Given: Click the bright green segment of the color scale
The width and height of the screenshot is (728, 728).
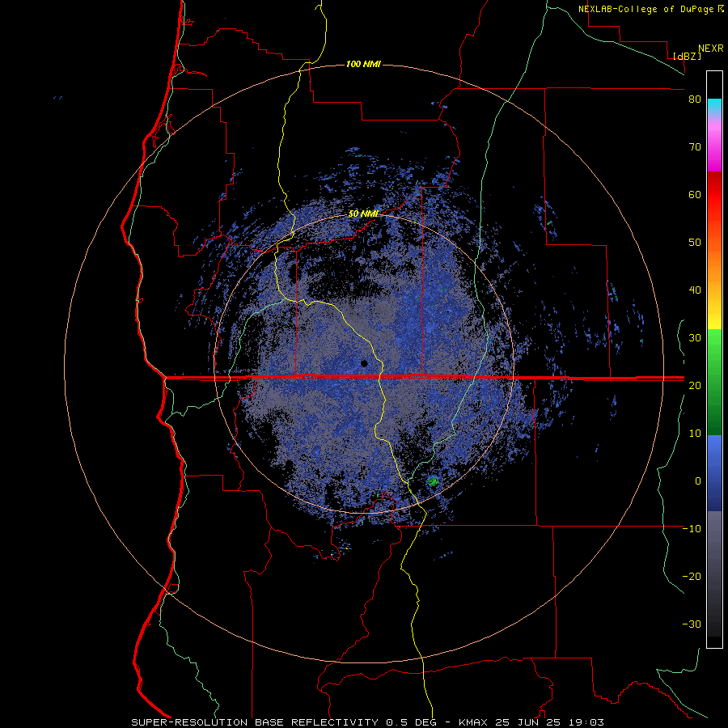Looking at the screenshot, I should coord(714,344).
